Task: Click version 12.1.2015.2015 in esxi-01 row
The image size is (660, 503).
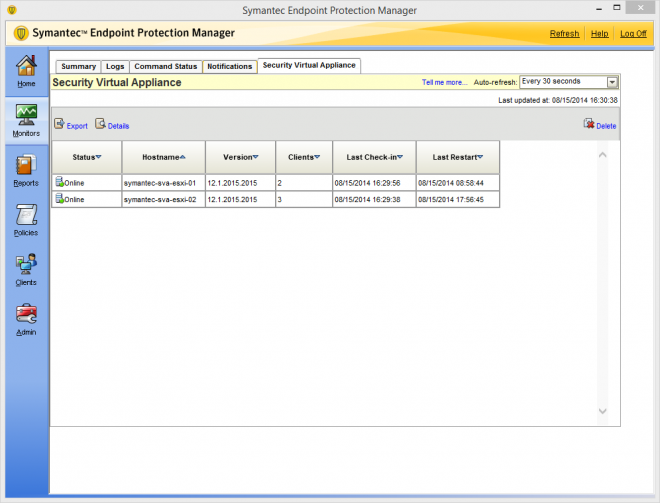Action: (x=240, y=183)
